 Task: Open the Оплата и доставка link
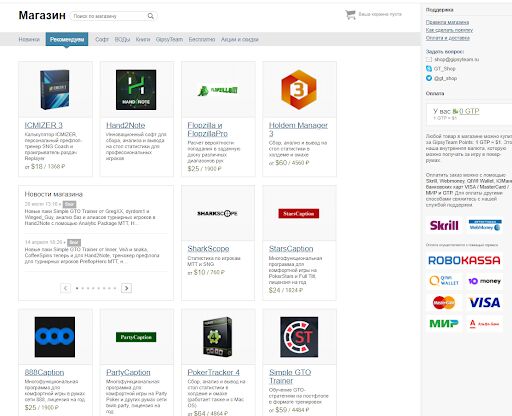point(448,38)
